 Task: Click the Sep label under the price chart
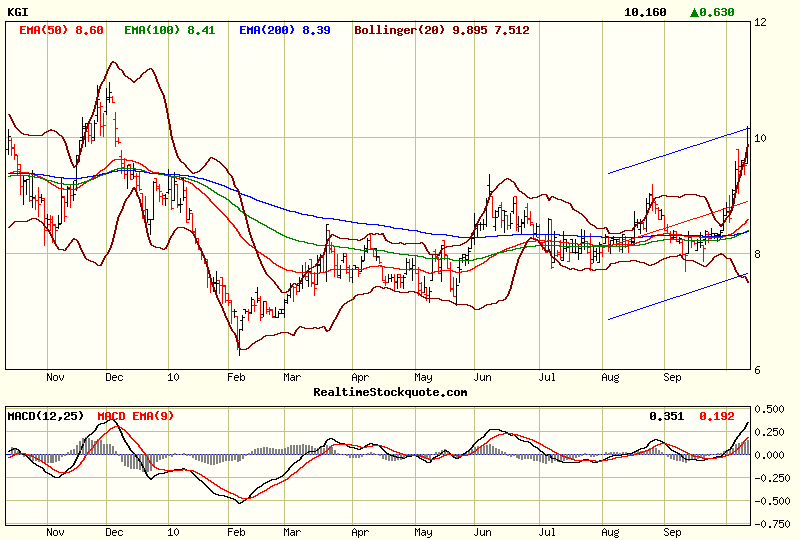coord(672,377)
